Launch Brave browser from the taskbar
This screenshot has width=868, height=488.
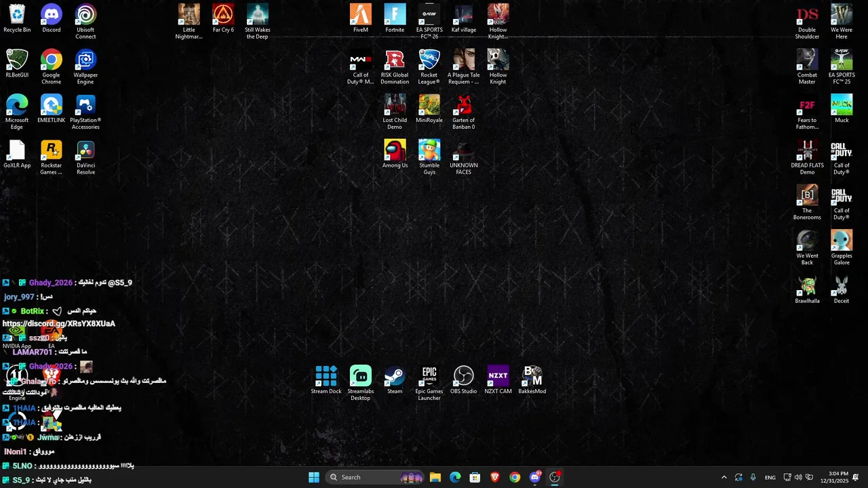[495, 477]
